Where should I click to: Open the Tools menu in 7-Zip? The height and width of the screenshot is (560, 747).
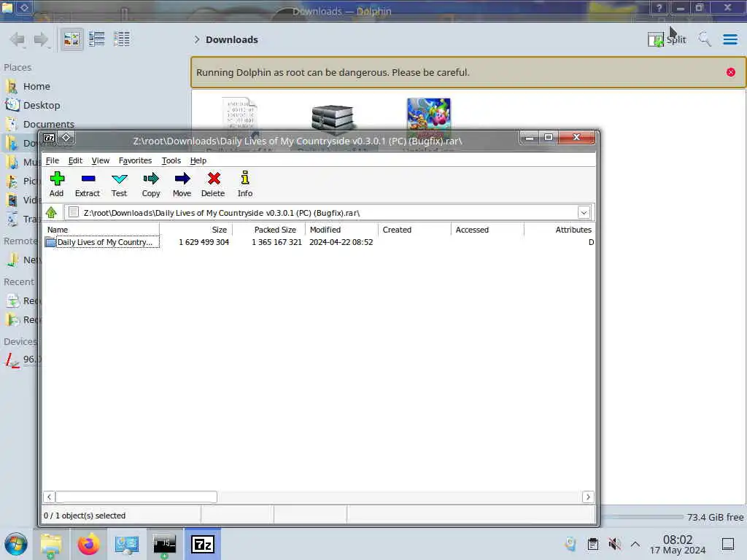171,160
